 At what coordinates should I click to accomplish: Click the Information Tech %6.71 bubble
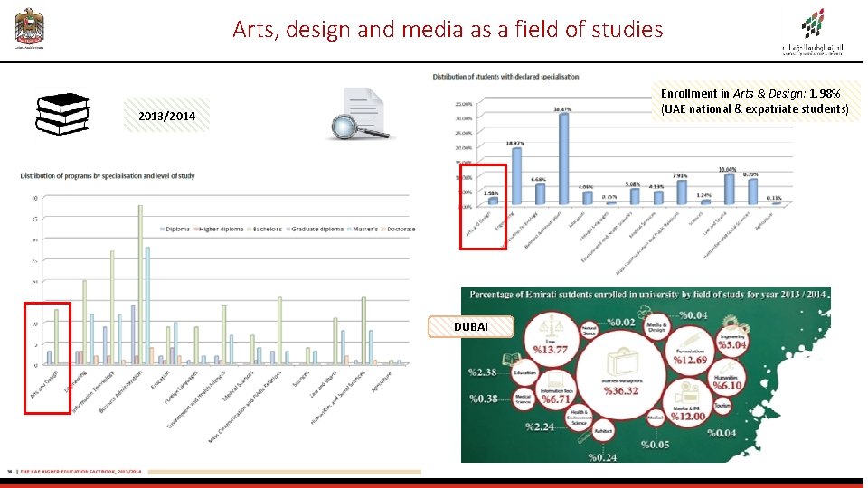[556, 389]
